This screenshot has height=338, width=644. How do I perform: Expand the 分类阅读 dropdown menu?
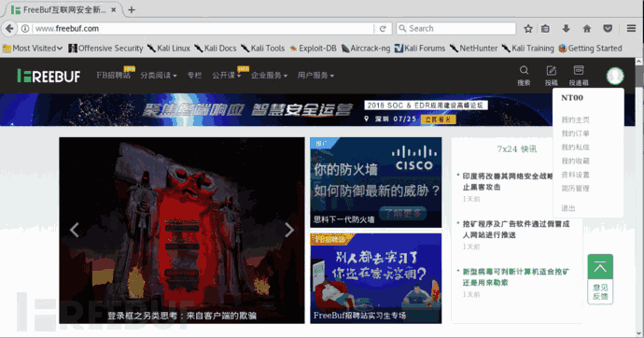(x=159, y=76)
